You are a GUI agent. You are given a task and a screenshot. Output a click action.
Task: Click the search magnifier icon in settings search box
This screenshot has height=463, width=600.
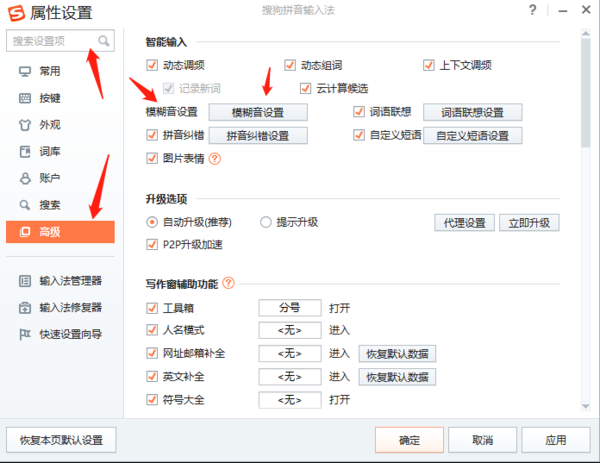(x=103, y=41)
